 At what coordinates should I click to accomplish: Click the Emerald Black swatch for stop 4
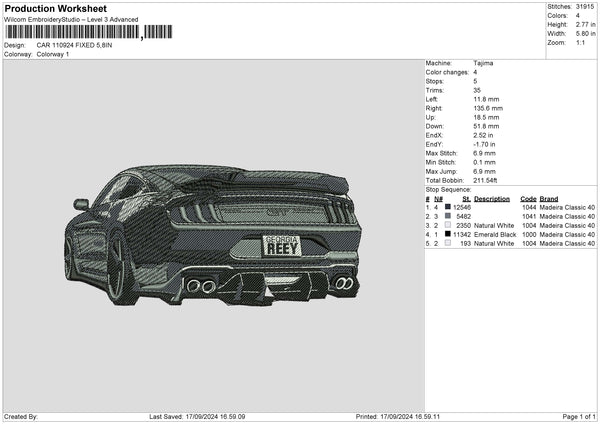[447, 234]
